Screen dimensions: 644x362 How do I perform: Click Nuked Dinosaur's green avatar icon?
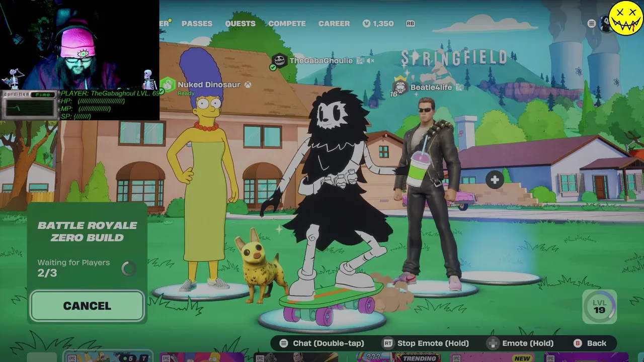[168, 85]
